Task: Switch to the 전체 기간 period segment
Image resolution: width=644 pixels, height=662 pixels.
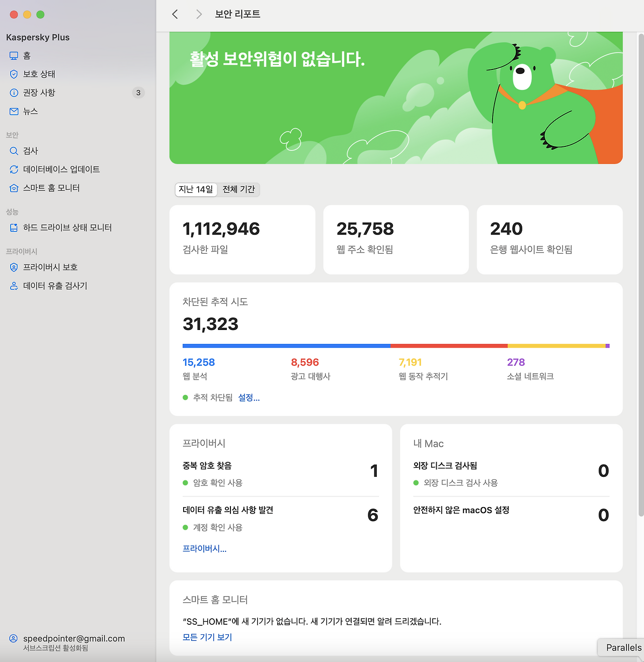Action: click(x=238, y=189)
